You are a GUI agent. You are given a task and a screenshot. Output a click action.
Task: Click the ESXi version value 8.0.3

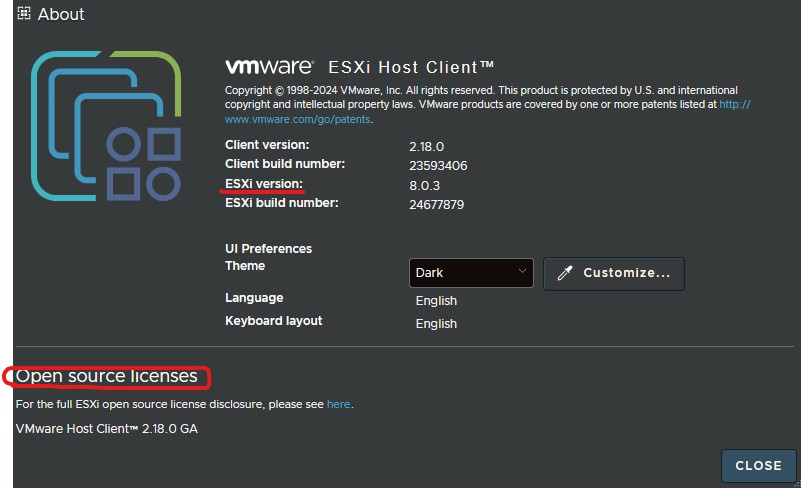(x=424, y=185)
